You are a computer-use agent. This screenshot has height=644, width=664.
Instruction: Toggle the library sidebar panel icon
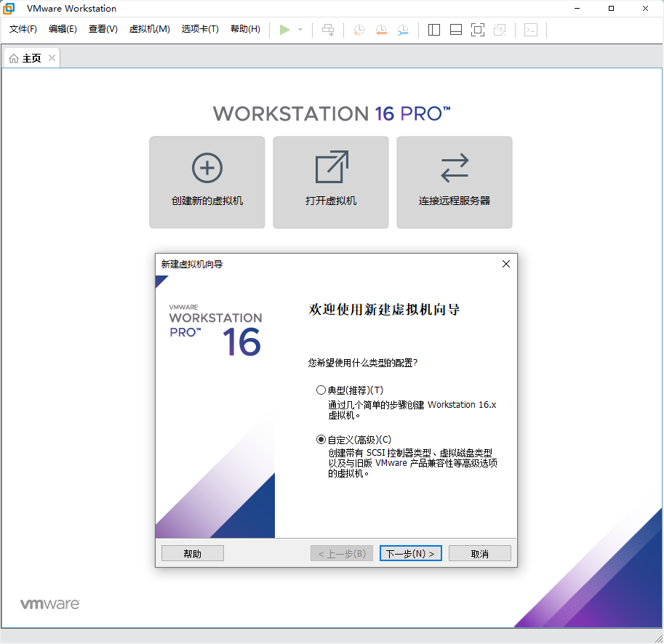[x=434, y=30]
